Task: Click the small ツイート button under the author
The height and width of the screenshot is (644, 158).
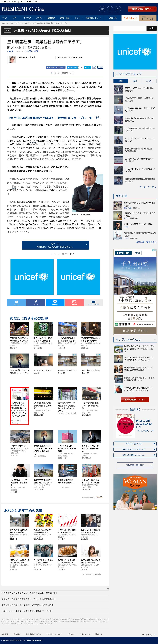Action: tap(72, 67)
